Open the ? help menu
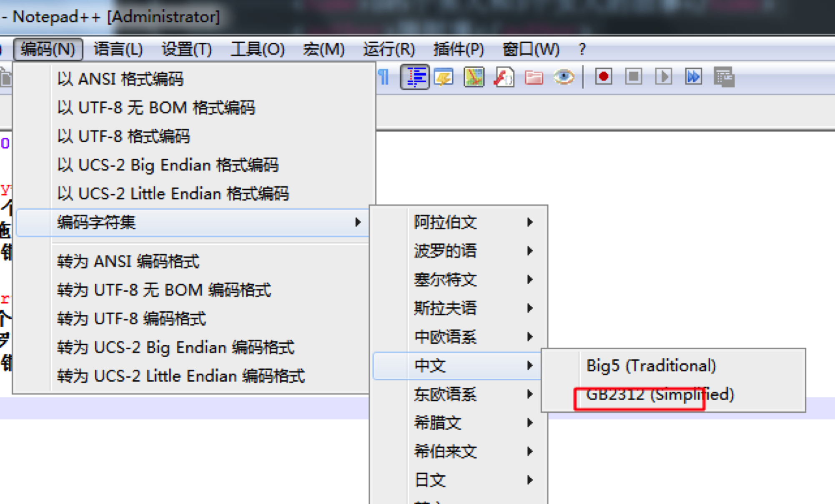The height and width of the screenshot is (504, 835). coord(582,49)
